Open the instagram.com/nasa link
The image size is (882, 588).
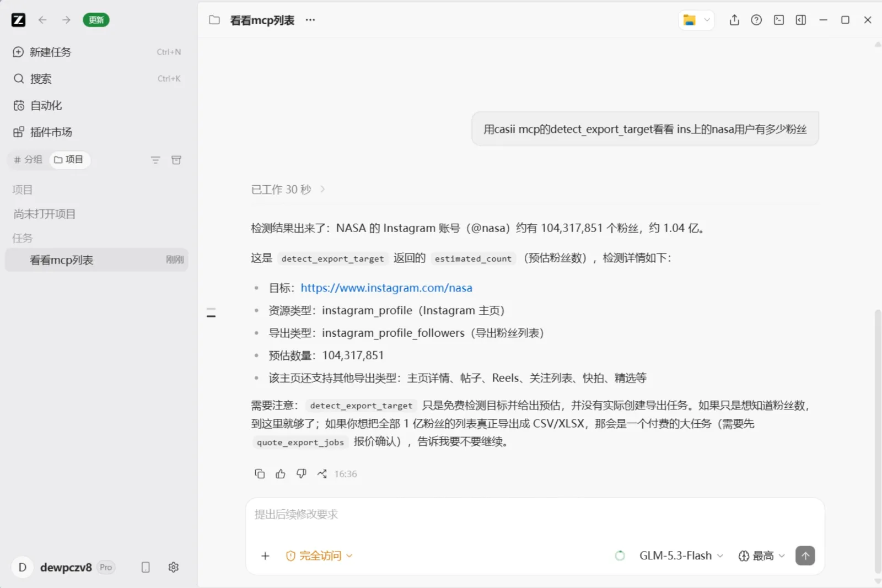tap(386, 288)
